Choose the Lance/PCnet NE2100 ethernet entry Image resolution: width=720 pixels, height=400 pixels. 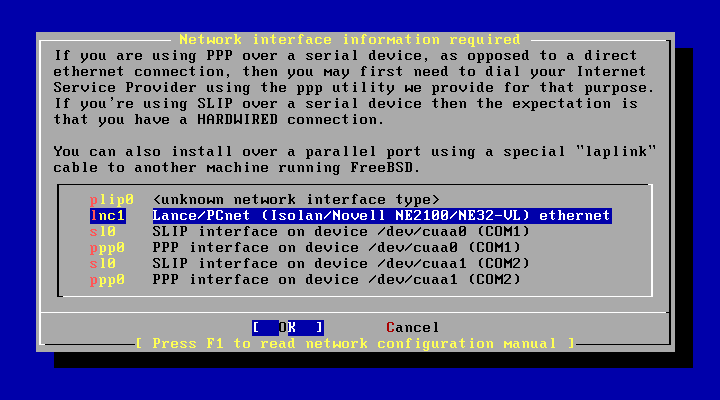click(x=382, y=216)
